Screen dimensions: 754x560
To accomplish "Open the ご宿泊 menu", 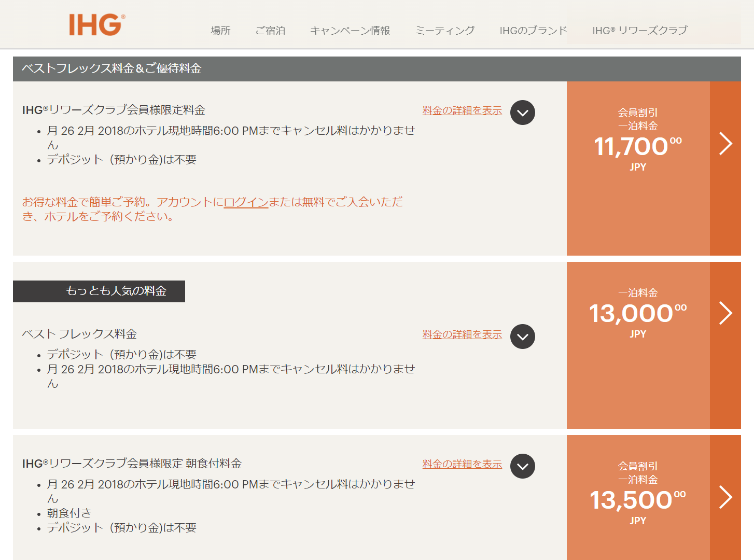I will [x=270, y=31].
